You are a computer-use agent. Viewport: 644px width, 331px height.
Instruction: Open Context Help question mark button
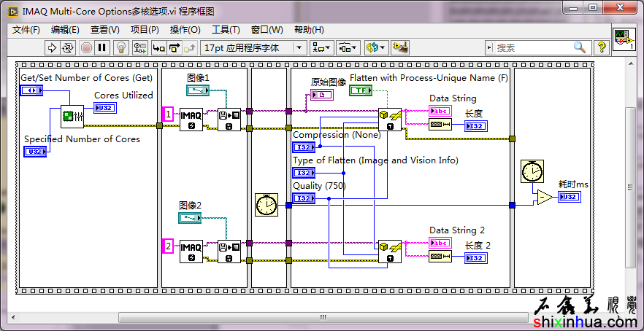click(x=602, y=47)
